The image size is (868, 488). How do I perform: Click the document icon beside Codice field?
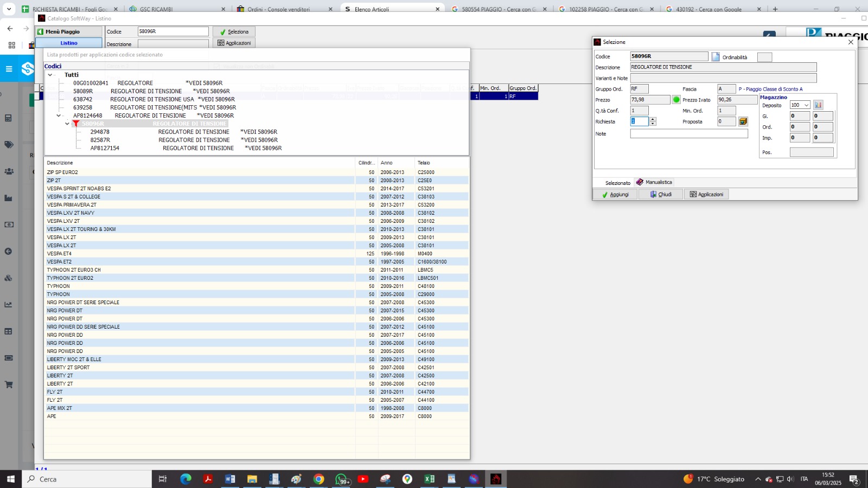(716, 57)
